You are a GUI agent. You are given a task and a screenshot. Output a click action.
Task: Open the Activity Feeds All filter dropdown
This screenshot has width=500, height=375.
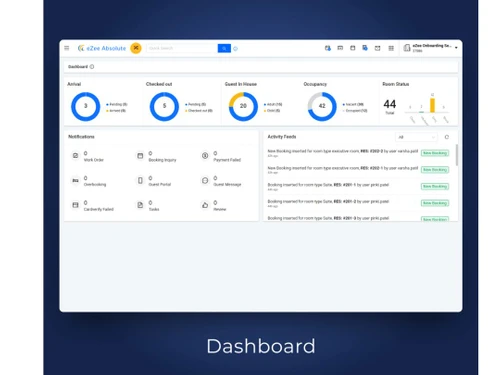416,137
